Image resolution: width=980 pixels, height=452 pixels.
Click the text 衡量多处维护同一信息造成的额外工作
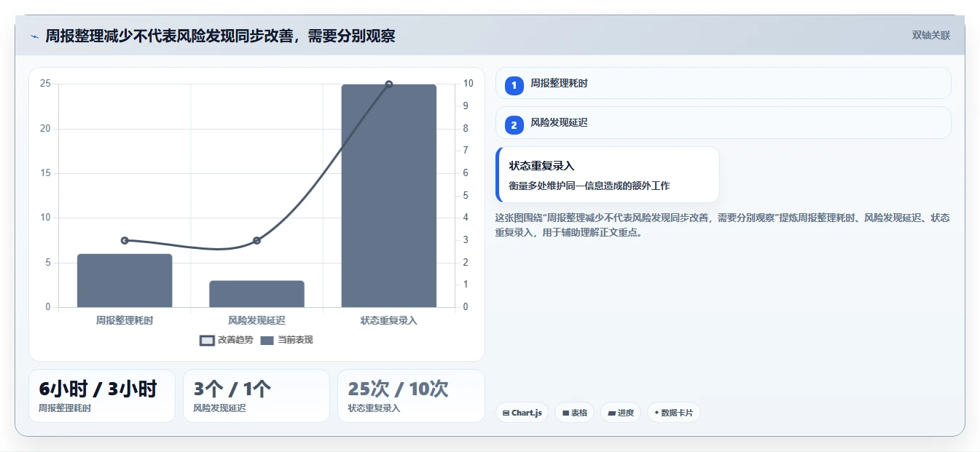pyautogui.click(x=589, y=186)
